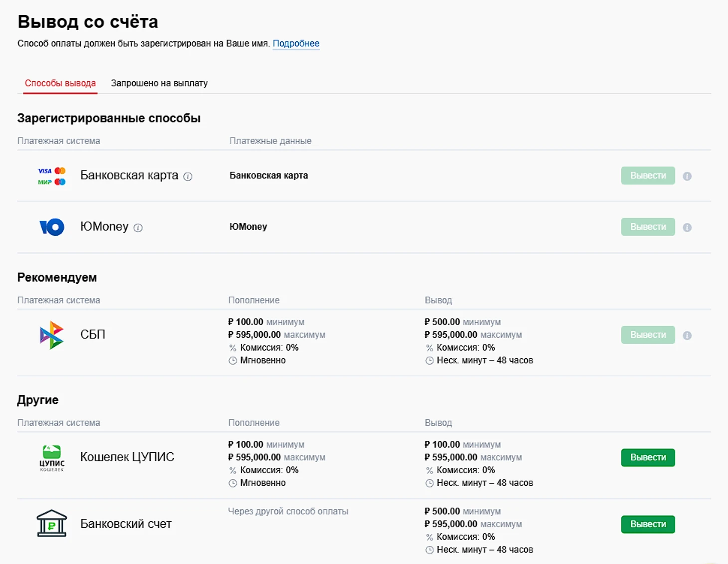The width and height of the screenshot is (728, 564).
Task: Click the Кошелек ЦУПИС wallet logo
Action: point(52,458)
